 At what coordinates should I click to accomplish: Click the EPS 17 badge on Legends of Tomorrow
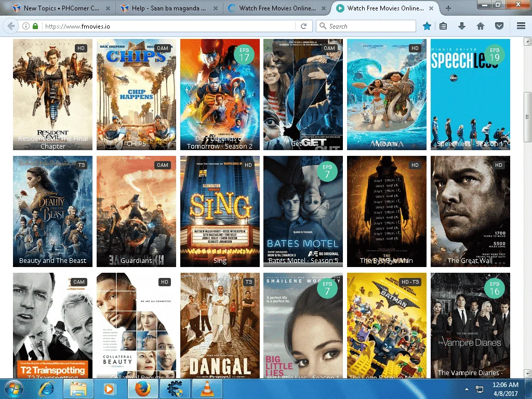click(244, 55)
